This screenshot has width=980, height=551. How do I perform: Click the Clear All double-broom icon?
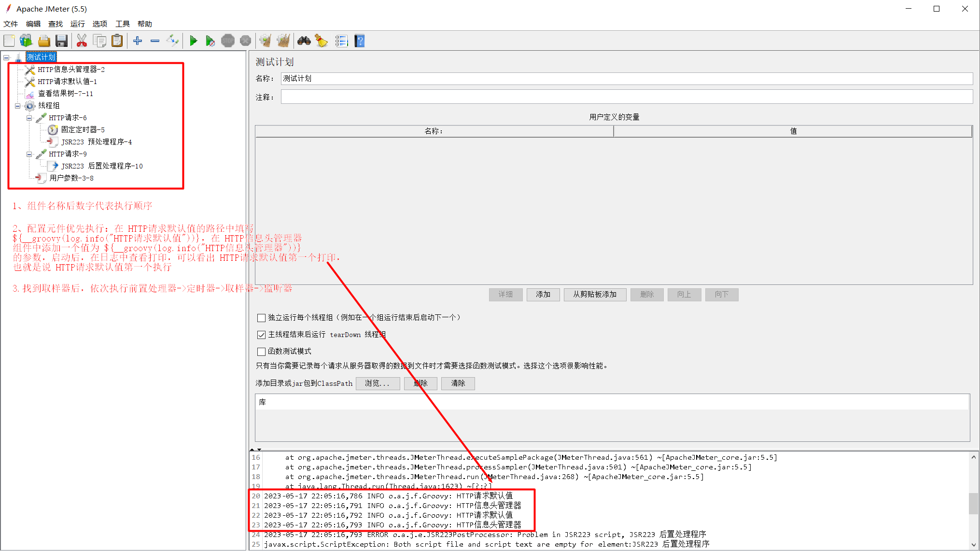(283, 41)
